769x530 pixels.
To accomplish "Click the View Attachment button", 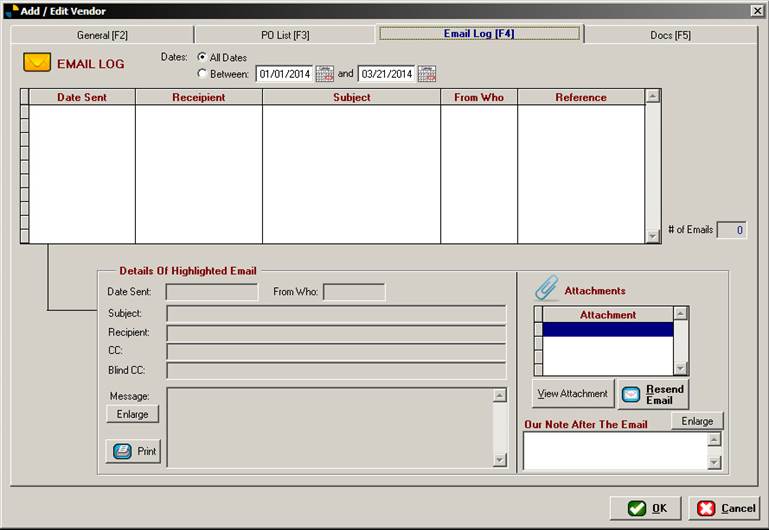I will (573, 394).
